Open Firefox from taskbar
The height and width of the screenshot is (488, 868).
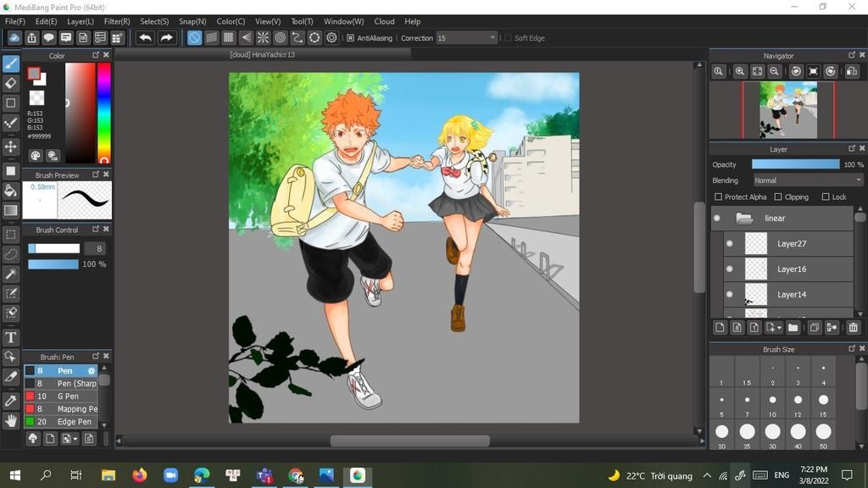coord(140,475)
